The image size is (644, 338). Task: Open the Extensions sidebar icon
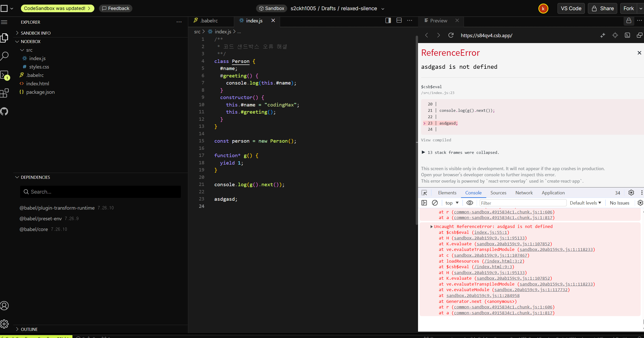point(4,93)
